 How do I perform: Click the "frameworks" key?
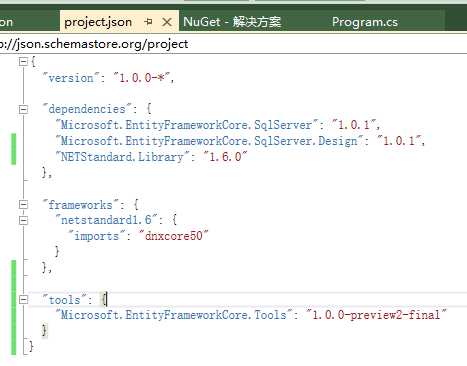click(x=80, y=204)
